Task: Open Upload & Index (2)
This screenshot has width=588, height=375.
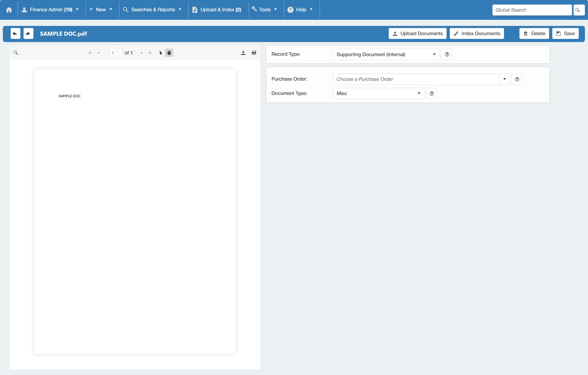Action: pos(217,10)
